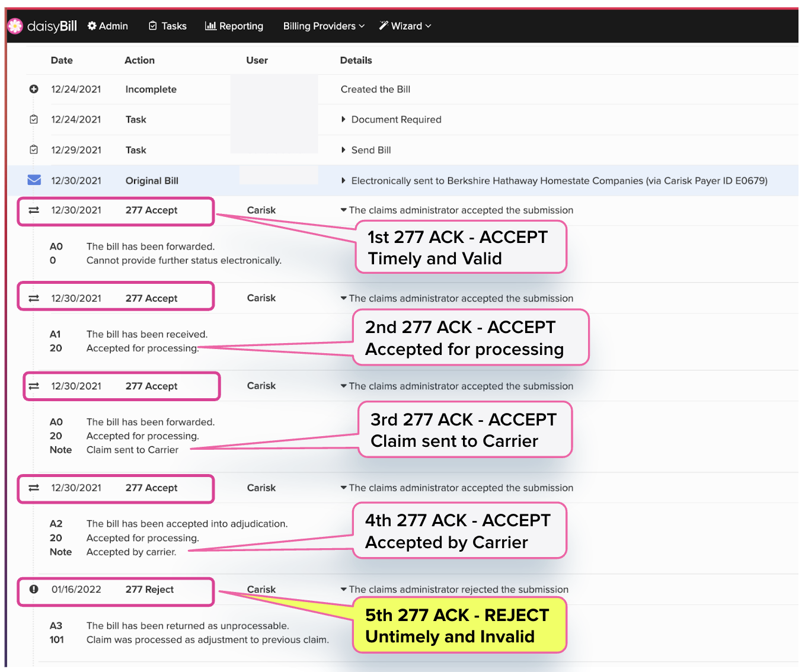Click 'The bill has been returned as unprocessable' text

pos(187,626)
